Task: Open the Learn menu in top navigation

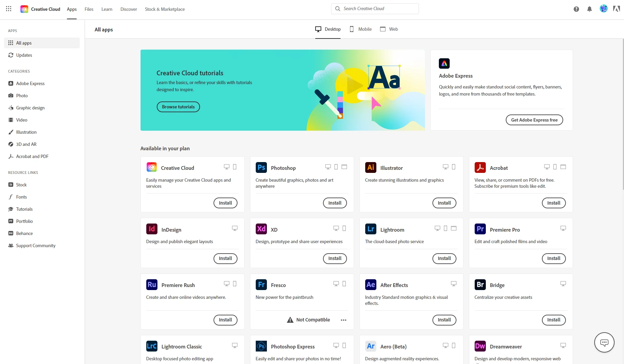Action: pos(107,9)
